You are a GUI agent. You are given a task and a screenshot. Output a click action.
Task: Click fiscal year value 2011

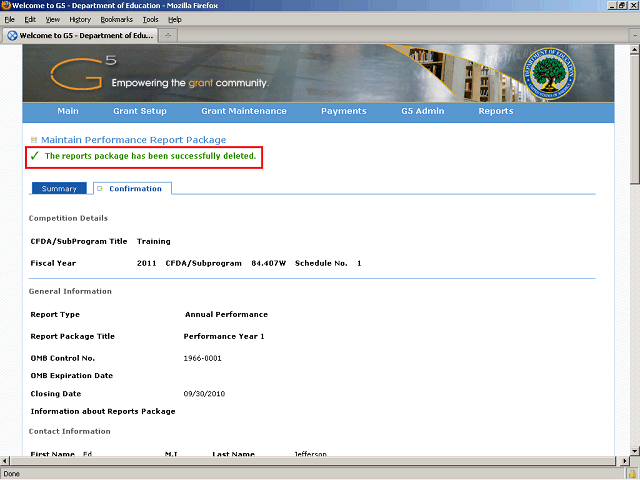coord(147,263)
